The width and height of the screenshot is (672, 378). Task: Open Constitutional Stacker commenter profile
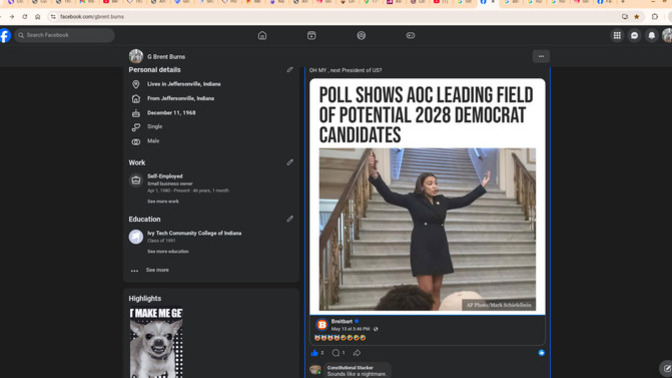(350, 368)
